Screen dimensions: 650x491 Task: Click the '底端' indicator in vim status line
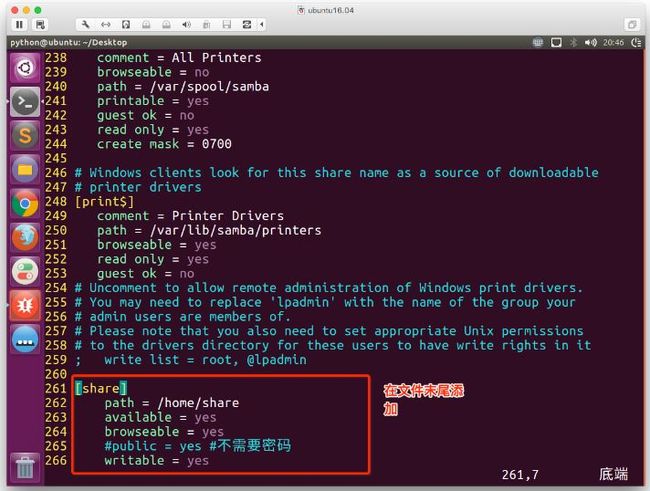(x=614, y=474)
